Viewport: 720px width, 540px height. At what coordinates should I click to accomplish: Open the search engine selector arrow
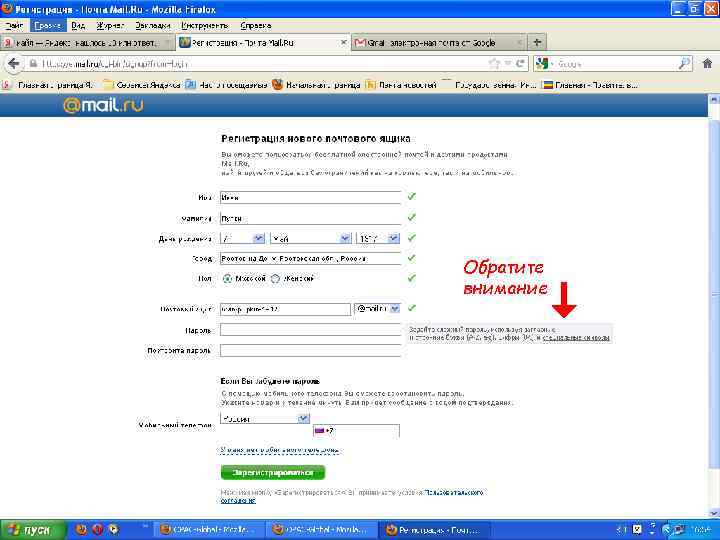(x=551, y=64)
